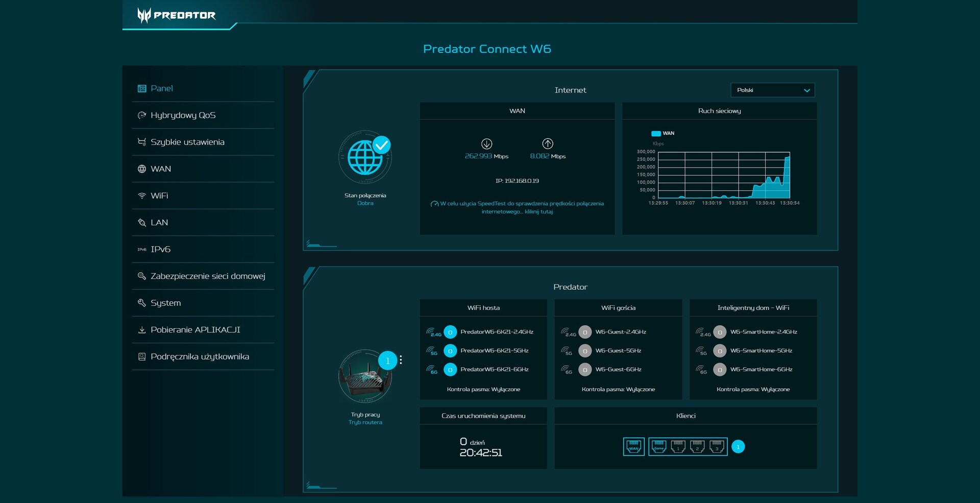Click the IP: 192.168.0.19 text

[x=517, y=181]
